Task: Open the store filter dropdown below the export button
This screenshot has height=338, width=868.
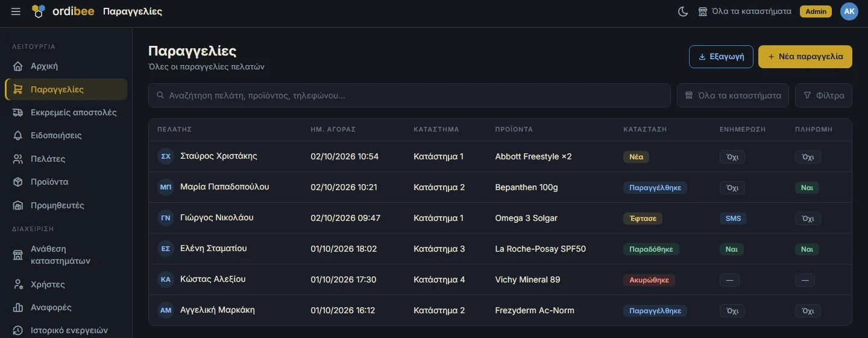Action: [733, 95]
